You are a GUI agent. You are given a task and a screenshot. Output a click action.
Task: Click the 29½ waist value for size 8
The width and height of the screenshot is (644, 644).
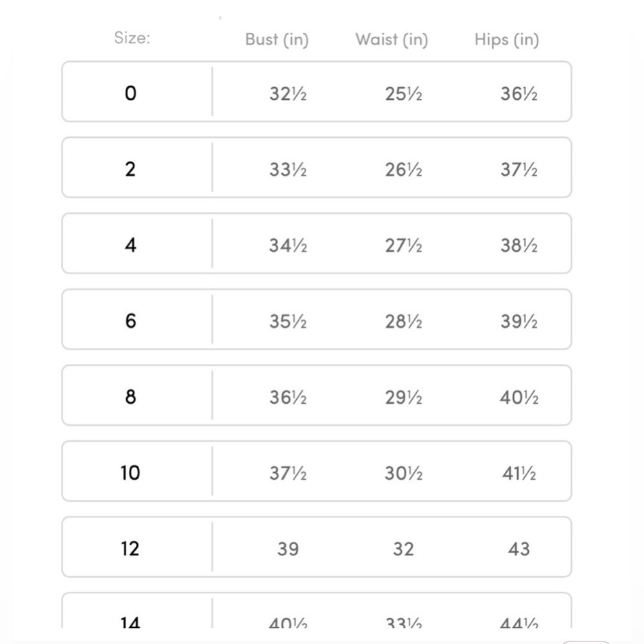[x=403, y=397]
